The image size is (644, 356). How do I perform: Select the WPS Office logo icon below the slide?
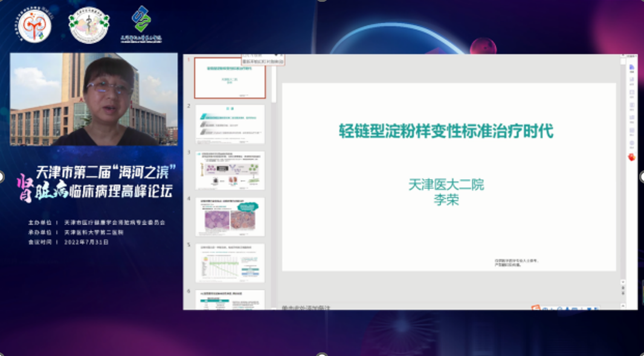536,308
